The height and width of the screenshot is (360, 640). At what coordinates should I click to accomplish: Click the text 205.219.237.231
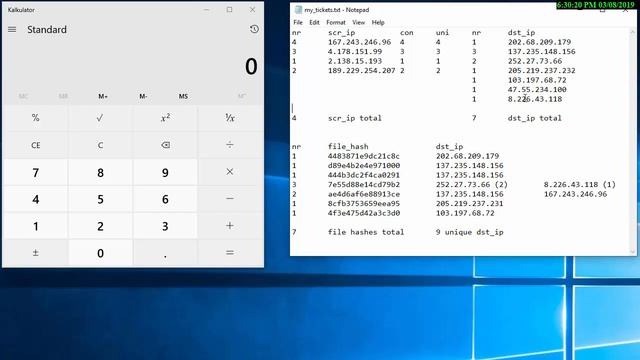(469, 203)
